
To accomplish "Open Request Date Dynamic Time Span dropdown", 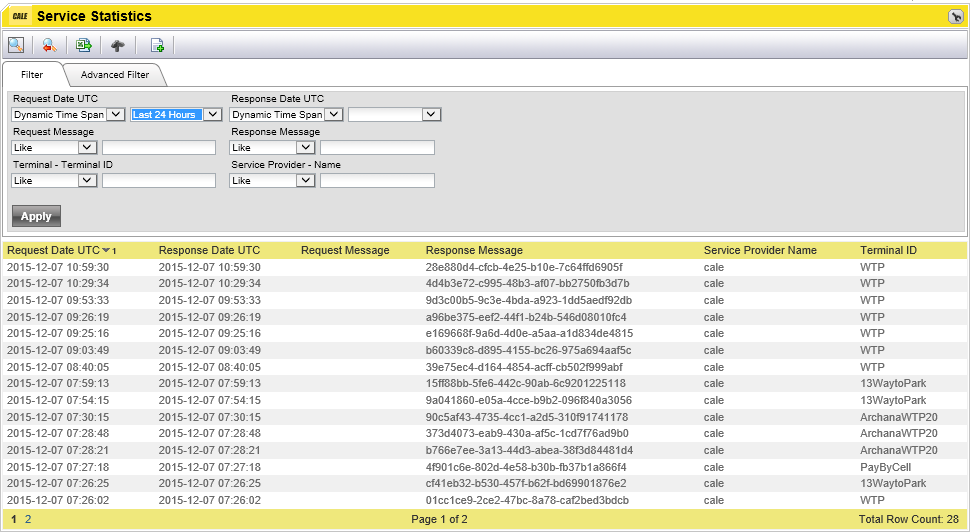I will [x=68, y=114].
